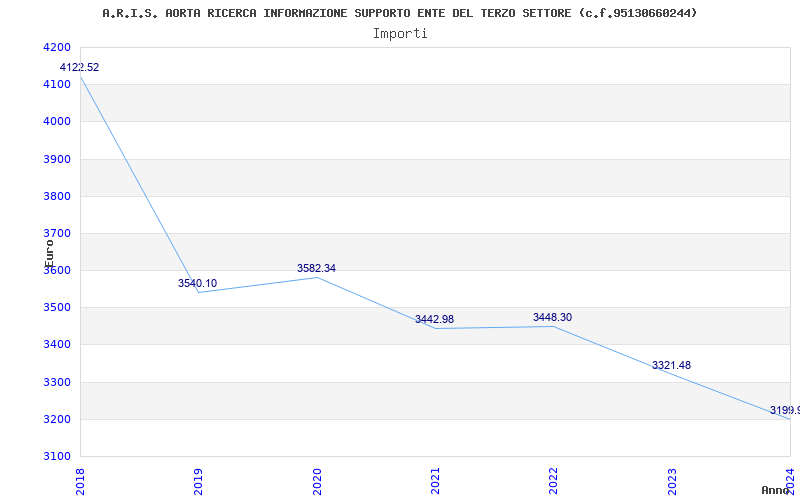Click the 2018 x-axis year label
800x500 pixels.
point(80,481)
